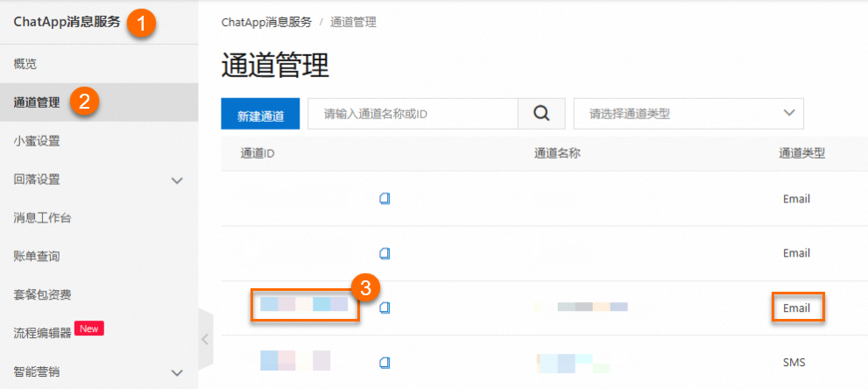This screenshot has height=389, width=868.
Task: Click the 通道名称 column header
Action: click(557, 153)
